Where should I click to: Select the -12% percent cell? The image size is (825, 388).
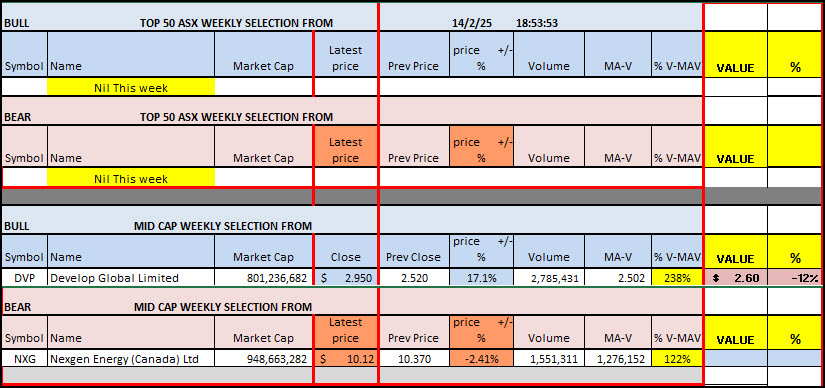[796, 278]
